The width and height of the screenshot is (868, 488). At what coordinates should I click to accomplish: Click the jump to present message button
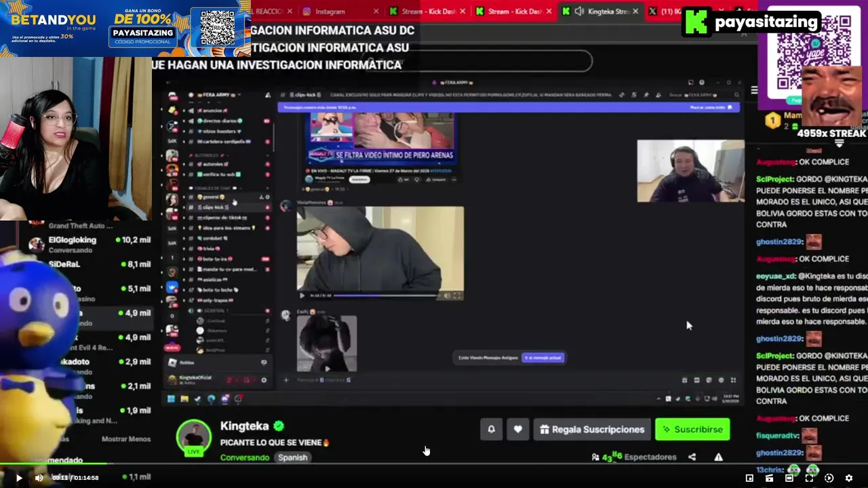coord(542,357)
